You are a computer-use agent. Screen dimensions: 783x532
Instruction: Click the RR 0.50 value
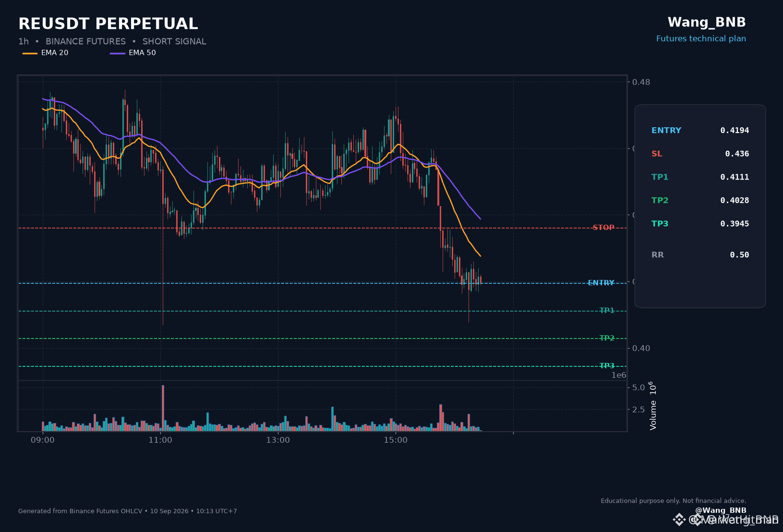pos(739,255)
